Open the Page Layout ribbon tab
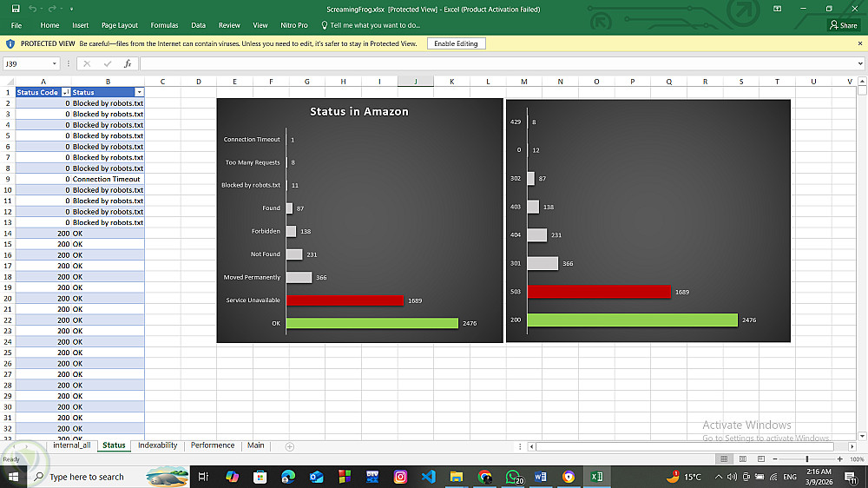The image size is (868, 488). 120,25
